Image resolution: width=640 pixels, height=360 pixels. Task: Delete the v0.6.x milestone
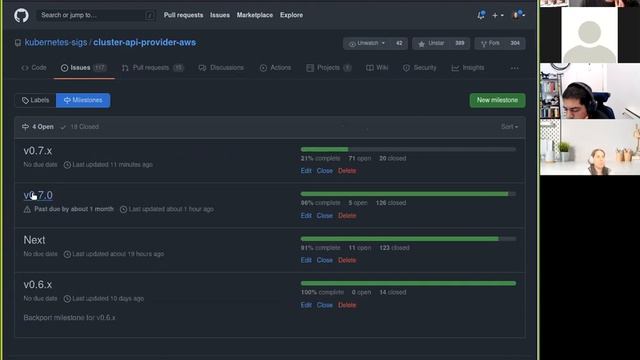tap(347, 305)
